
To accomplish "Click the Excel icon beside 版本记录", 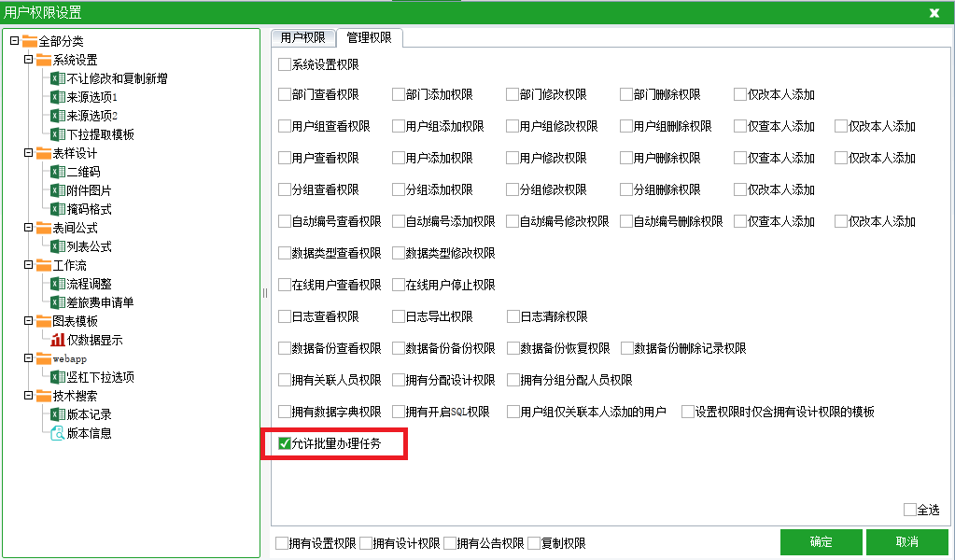I will pyautogui.click(x=58, y=414).
